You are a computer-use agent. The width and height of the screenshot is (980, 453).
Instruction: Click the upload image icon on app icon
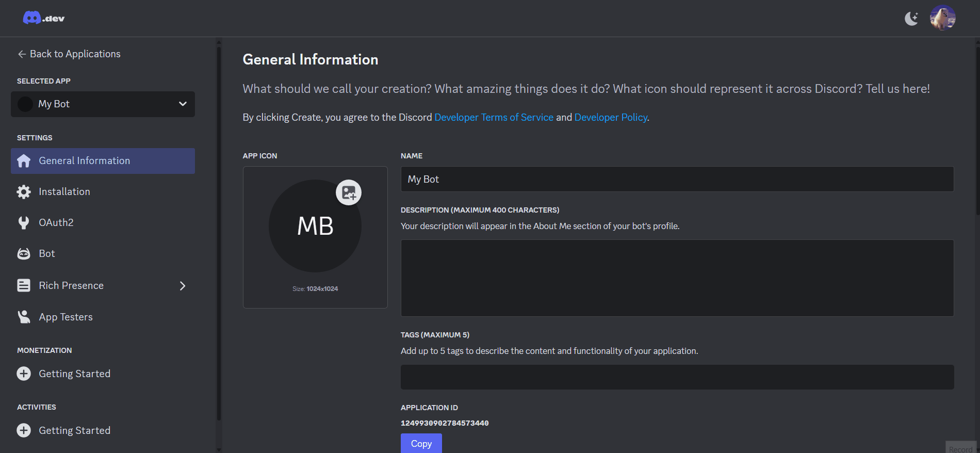[x=349, y=192]
